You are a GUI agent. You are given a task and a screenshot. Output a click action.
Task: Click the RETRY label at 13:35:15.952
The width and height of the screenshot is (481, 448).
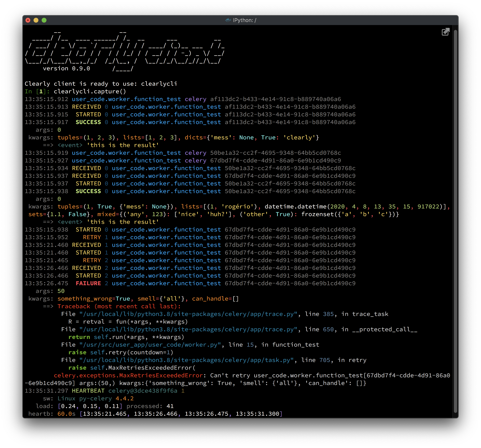(x=92, y=237)
